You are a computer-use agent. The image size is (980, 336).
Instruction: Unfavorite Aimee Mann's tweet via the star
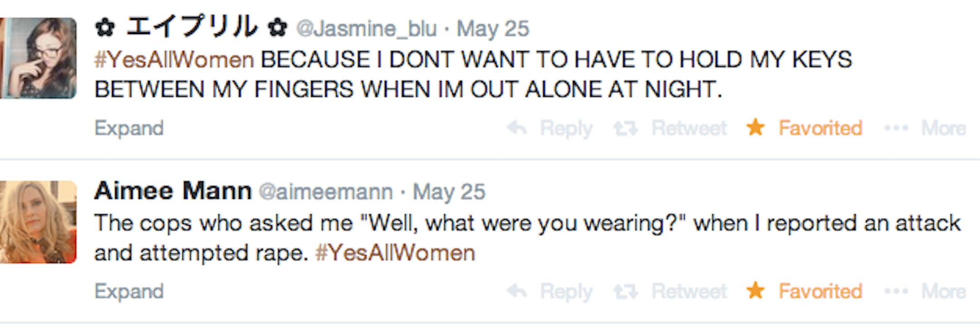tap(756, 291)
